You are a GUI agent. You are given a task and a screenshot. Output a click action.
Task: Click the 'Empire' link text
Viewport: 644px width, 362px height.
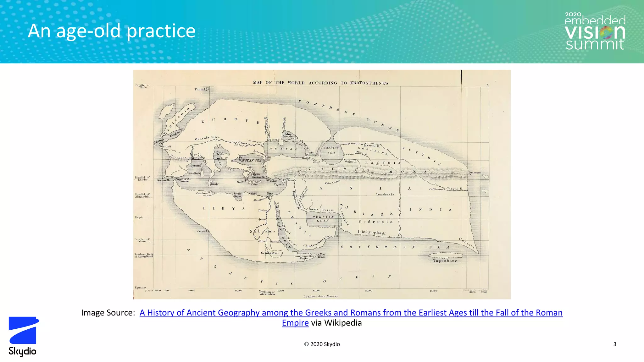pos(295,323)
